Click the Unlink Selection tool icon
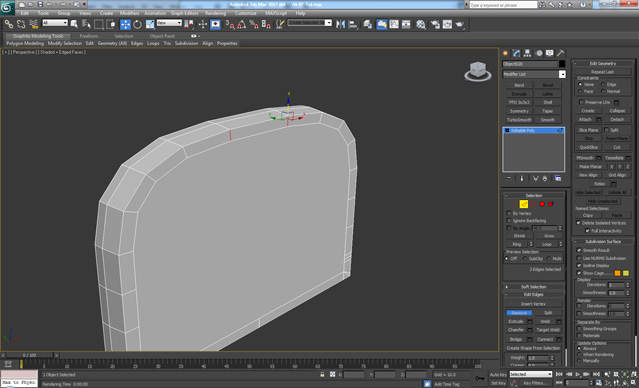Viewport: 639px width, 388px height. click(x=21, y=24)
